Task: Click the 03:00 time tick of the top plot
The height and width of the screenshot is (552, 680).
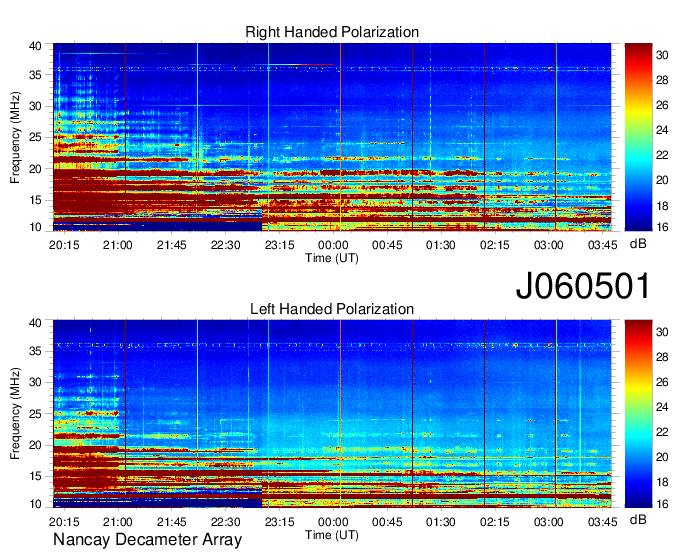Action: (x=549, y=245)
